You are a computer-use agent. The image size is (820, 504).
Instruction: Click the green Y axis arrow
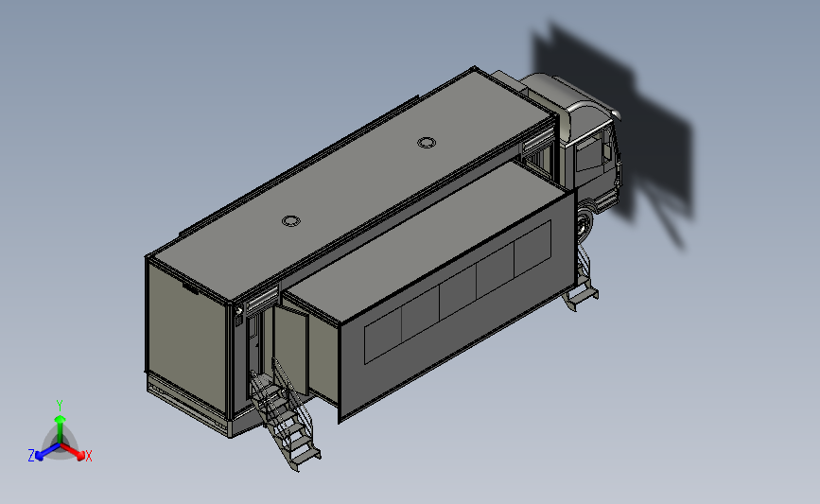(61, 427)
